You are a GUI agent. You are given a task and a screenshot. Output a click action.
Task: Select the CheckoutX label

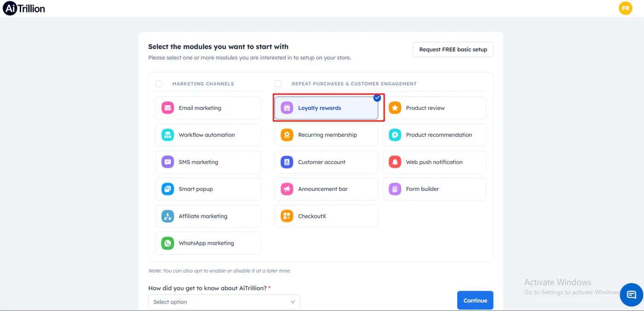click(x=312, y=216)
